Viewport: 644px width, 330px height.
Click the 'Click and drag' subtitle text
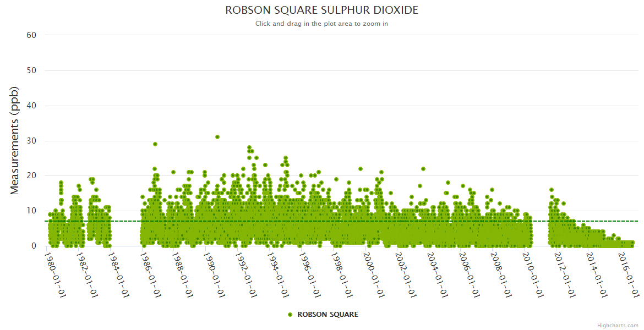(x=321, y=24)
